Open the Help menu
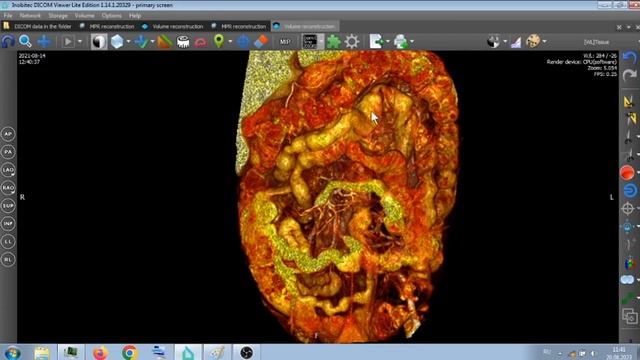 click(135, 16)
